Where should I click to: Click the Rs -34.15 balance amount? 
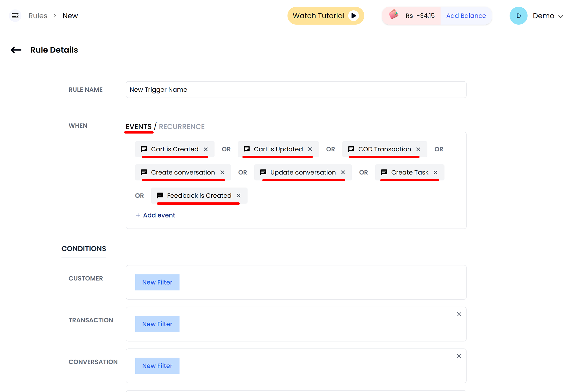420,16
